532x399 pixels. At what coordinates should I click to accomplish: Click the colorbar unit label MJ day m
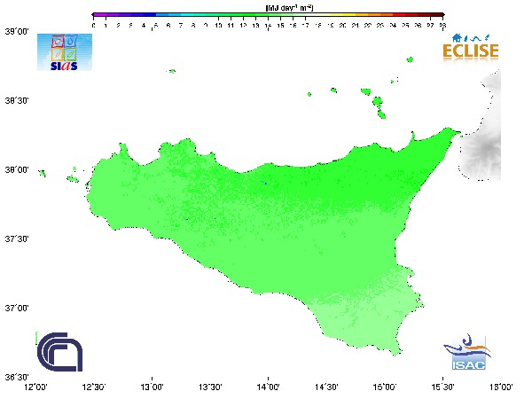click(x=289, y=7)
